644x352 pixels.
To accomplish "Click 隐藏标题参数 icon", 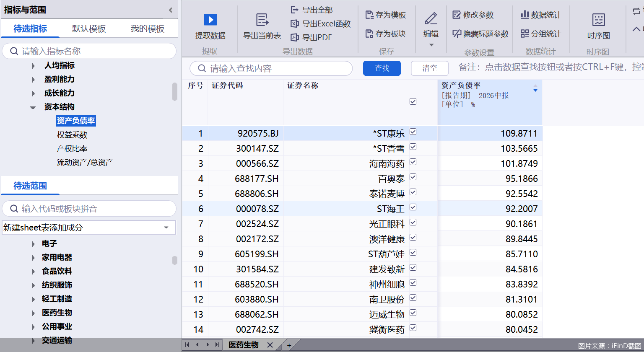I will [x=457, y=34].
